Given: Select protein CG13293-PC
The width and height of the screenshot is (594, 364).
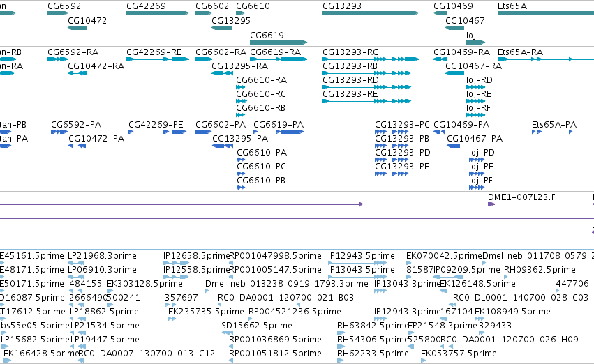Looking at the screenshot, I should tap(402, 125).
